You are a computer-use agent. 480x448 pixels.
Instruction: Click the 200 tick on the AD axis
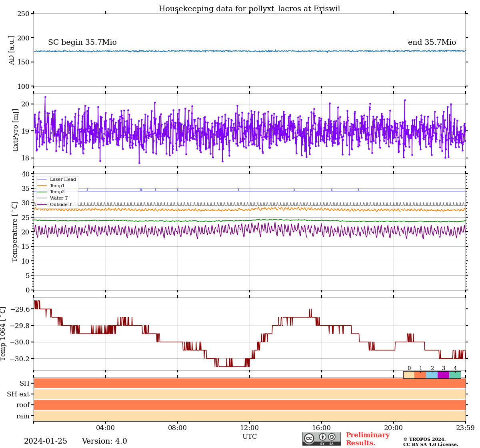pos(24,38)
